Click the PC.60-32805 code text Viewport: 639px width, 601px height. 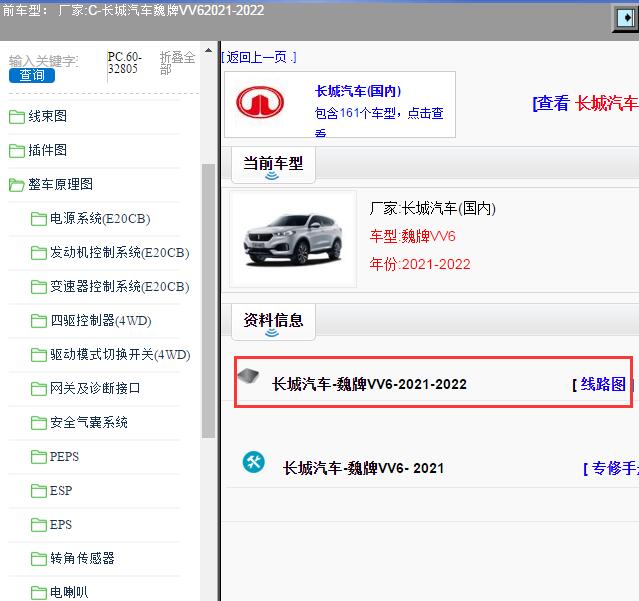coord(124,63)
